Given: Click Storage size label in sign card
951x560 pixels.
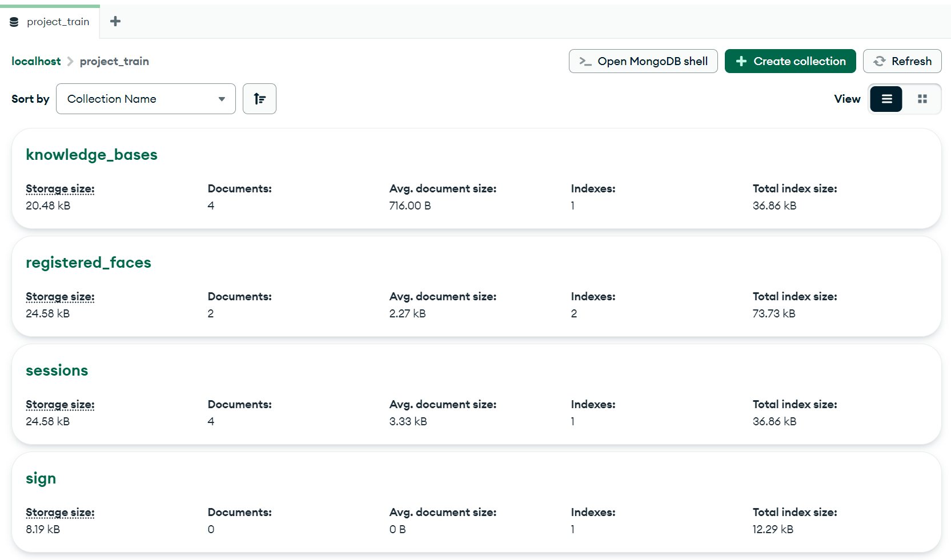Looking at the screenshot, I should (x=60, y=512).
